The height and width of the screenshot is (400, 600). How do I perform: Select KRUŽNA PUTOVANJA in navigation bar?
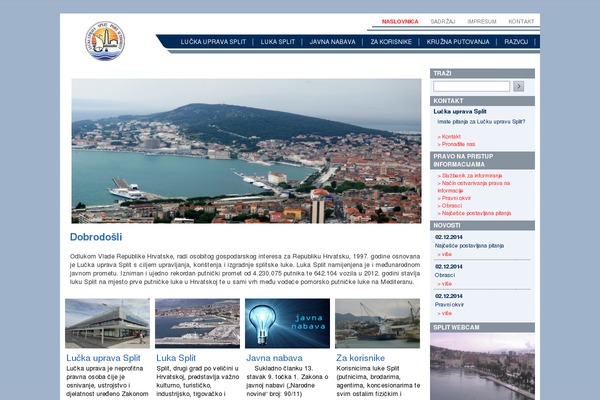[x=458, y=42]
